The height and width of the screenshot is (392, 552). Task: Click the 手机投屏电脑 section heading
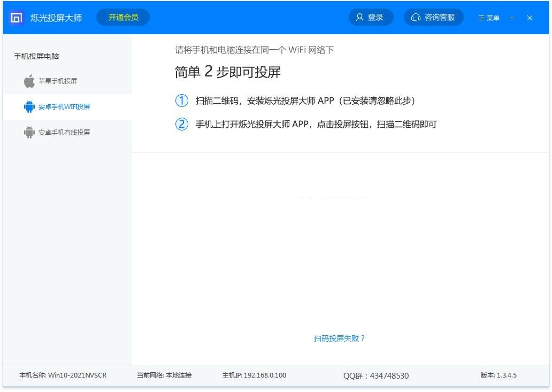36,56
